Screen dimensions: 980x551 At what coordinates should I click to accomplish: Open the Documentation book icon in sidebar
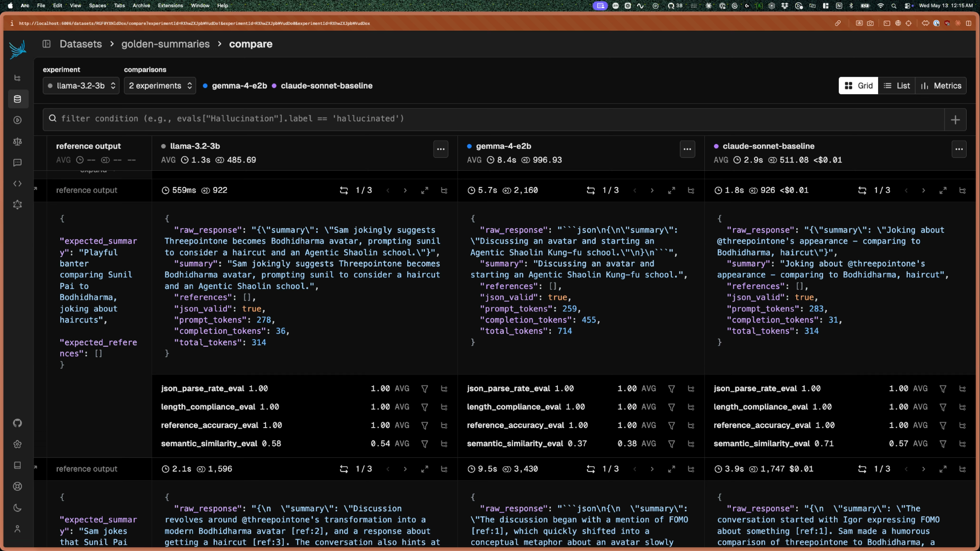pyautogui.click(x=18, y=465)
